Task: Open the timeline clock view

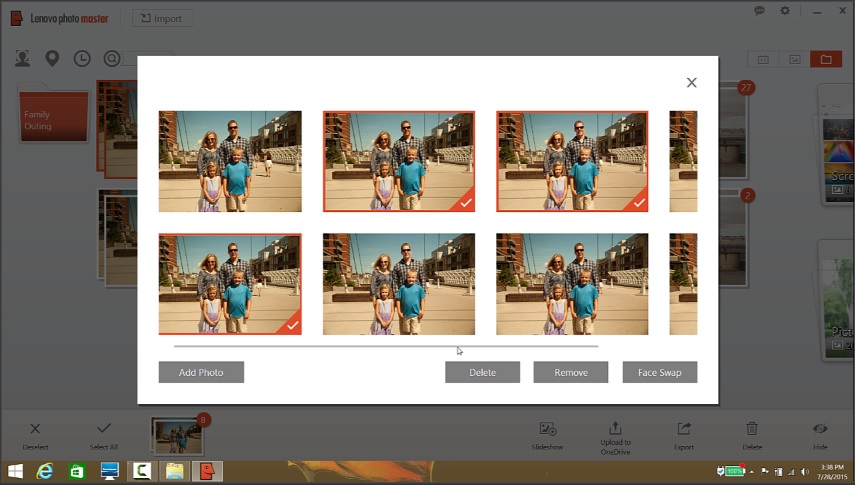Action: [x=82, y=58]
